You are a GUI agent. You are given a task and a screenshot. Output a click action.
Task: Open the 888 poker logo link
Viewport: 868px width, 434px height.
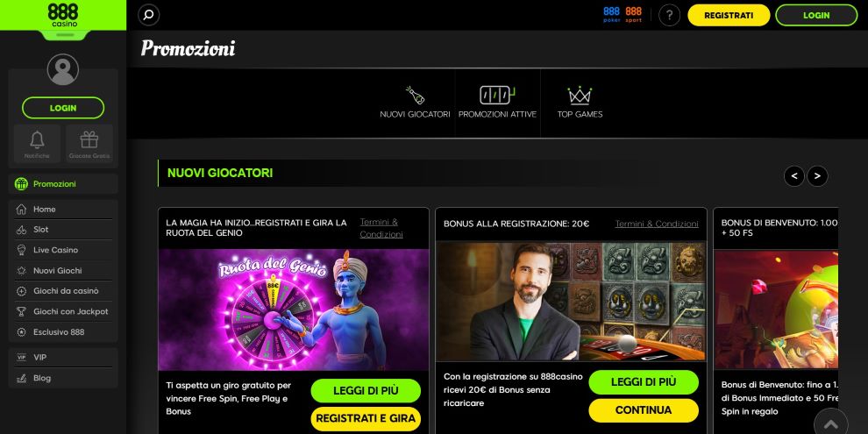coord(611,14)
